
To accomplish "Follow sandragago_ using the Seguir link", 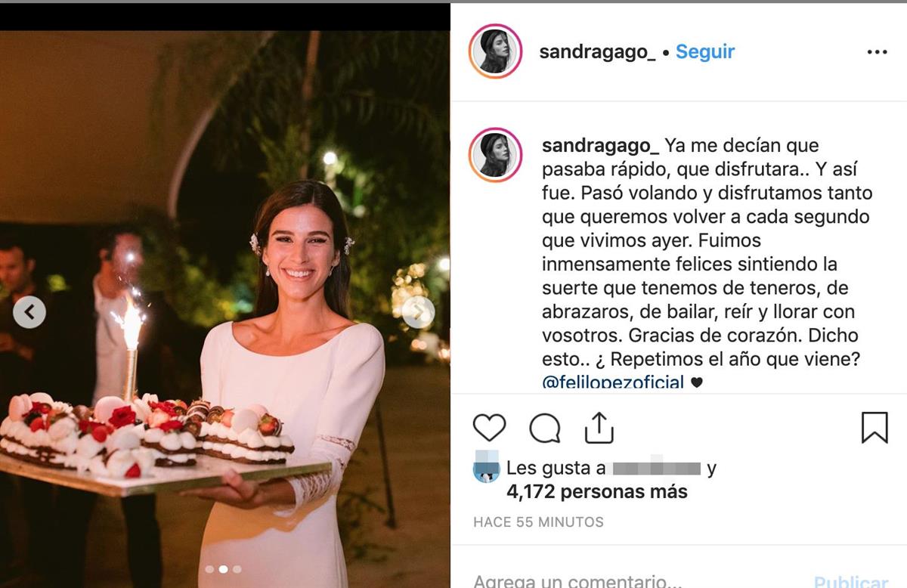I will click(705, 51).
